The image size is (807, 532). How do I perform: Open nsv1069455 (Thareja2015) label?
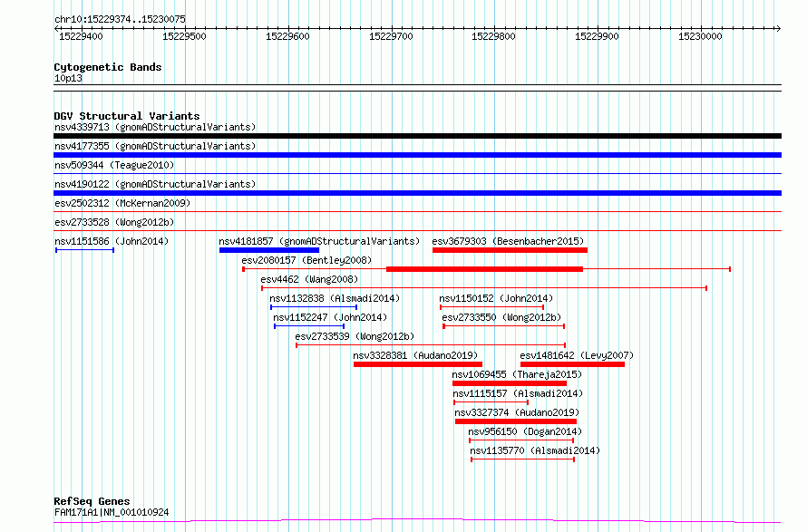(517, 374)
